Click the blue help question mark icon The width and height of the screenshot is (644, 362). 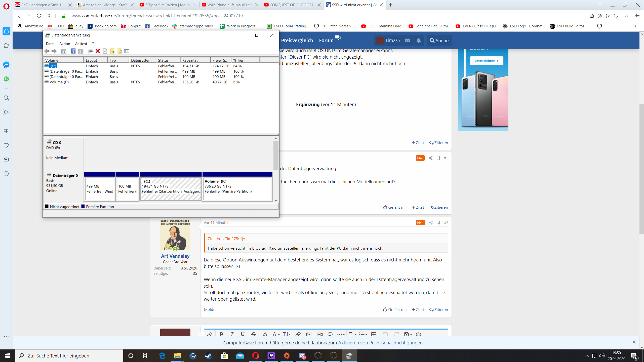tap(73, 51)
